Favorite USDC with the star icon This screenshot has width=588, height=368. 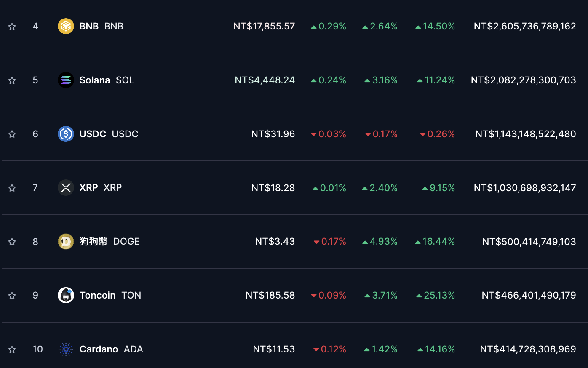[x=12, y=134]
